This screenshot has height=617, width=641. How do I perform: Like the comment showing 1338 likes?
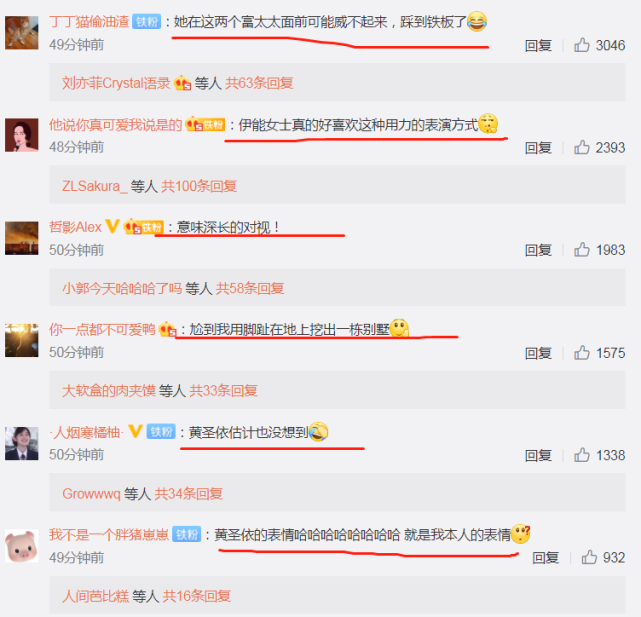[x=582, y=455]
